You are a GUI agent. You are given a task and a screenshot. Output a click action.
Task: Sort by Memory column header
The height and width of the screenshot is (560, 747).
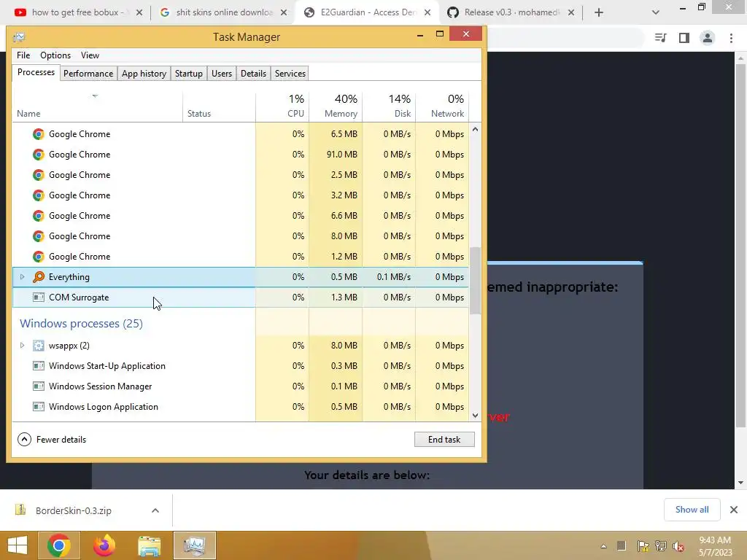(336, 106)
